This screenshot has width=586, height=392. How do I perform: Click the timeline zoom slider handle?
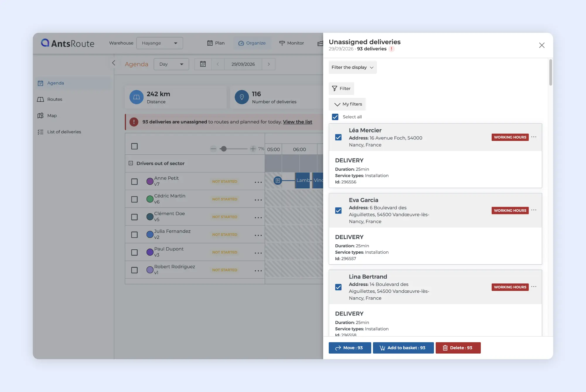click(x=224, y=149)
